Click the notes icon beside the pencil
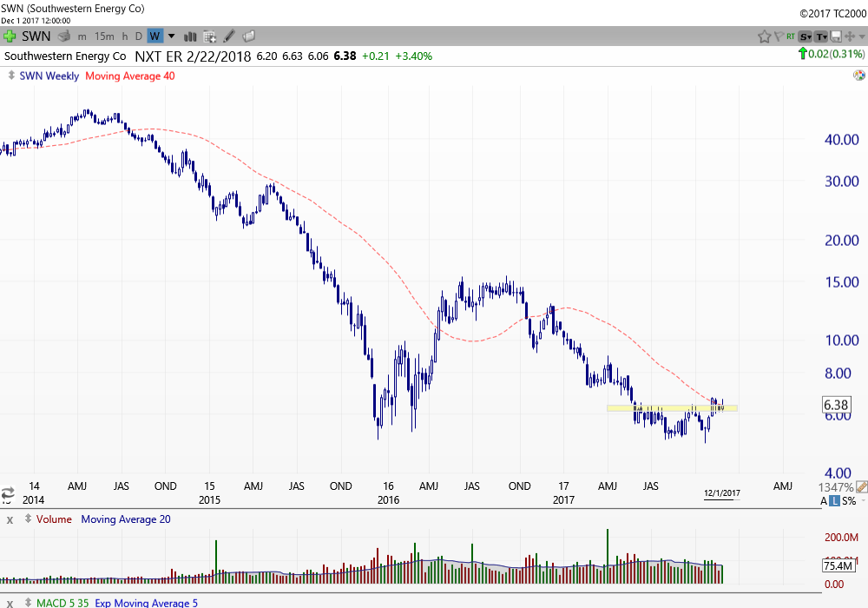 point(248,36)
